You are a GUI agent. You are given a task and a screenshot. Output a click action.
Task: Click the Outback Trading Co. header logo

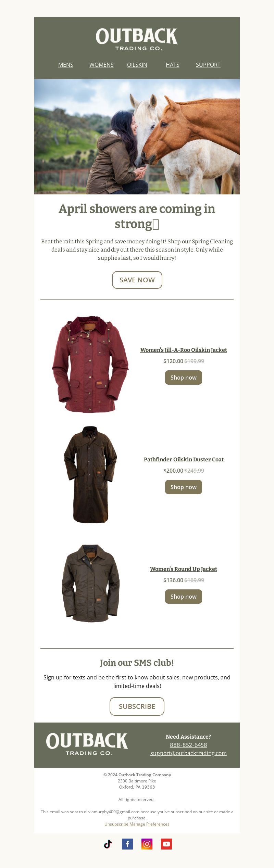137,39
